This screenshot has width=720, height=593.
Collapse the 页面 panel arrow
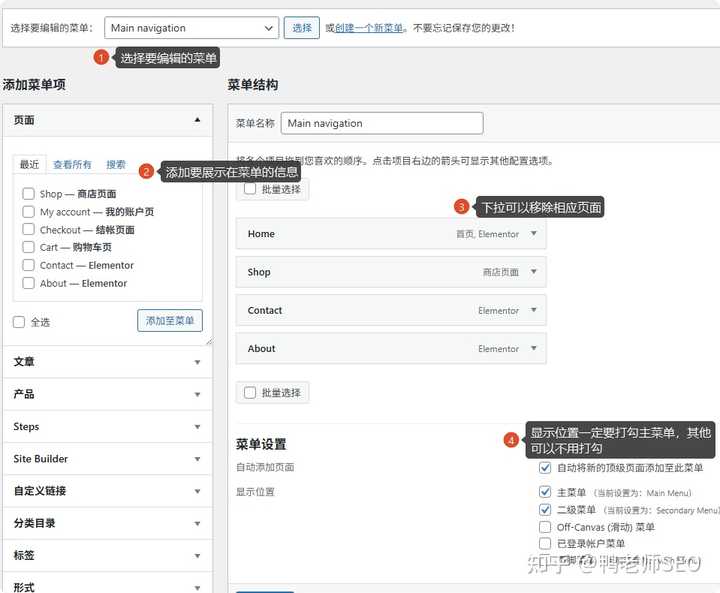click(x=197, y=120)
